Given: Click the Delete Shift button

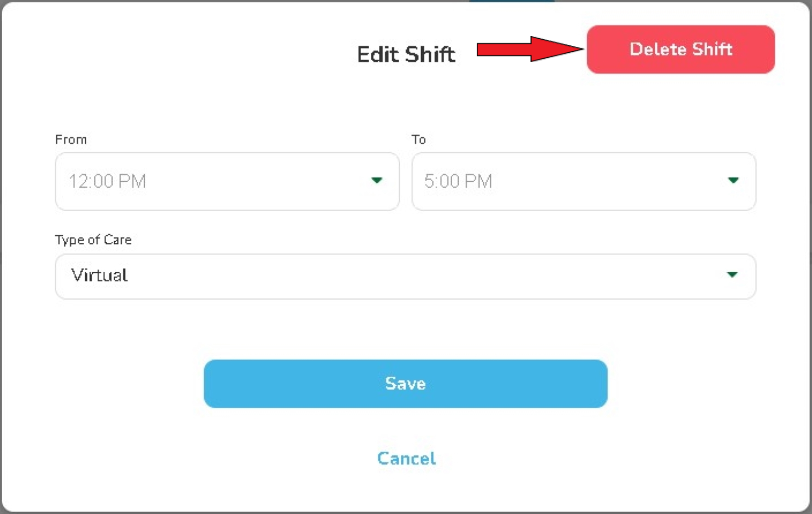Looking at the screenshot, I should tap(680, 49).
